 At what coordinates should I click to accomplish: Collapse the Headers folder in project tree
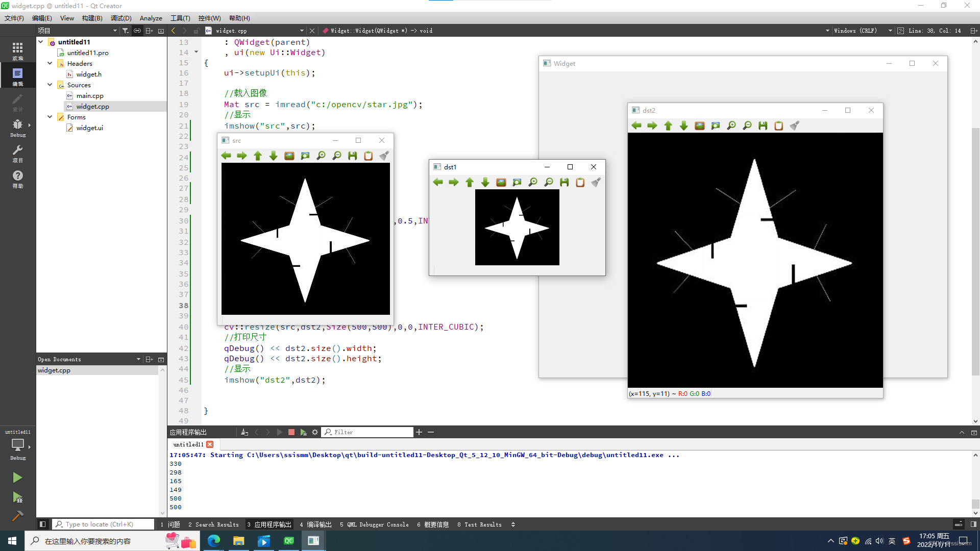pyautogui.click(x=50, y=64)
